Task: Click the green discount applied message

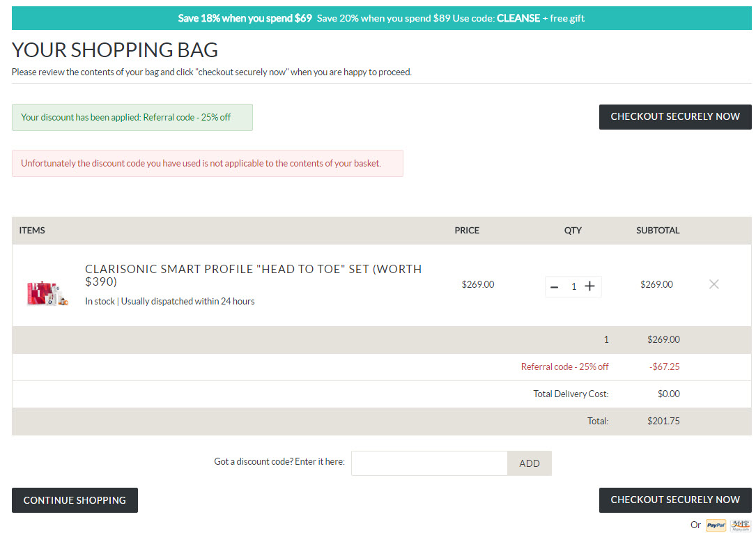Action: tap(132, 117)
